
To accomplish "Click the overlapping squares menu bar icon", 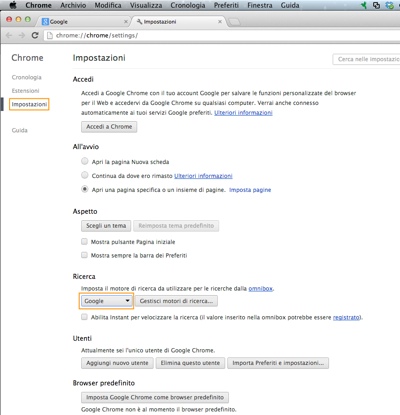I will coord(376,5).
